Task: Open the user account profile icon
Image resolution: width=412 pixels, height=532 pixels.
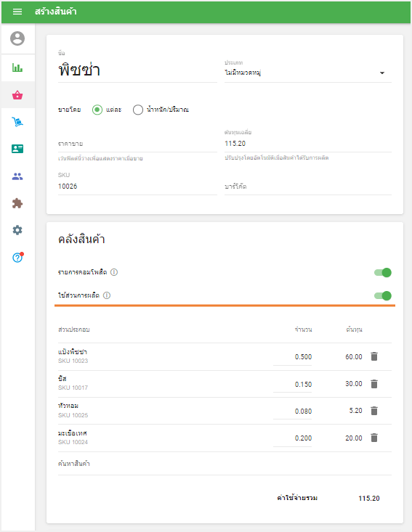Action: [x=17, y=38]
